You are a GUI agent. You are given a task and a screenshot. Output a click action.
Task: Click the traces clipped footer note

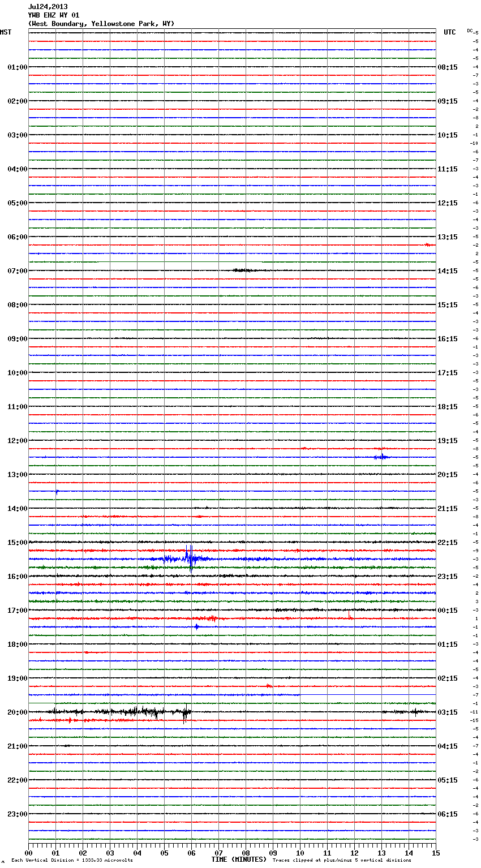click(342, 860)
